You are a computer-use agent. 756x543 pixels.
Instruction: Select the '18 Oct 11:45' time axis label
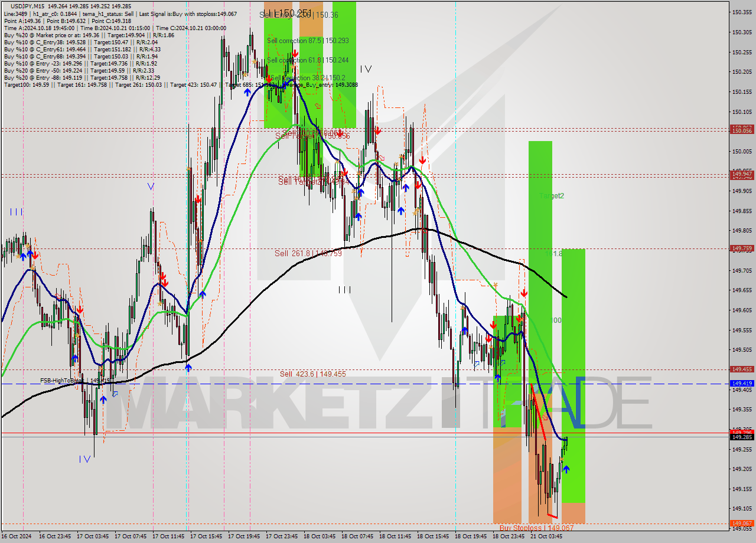(x=395, y=537)
